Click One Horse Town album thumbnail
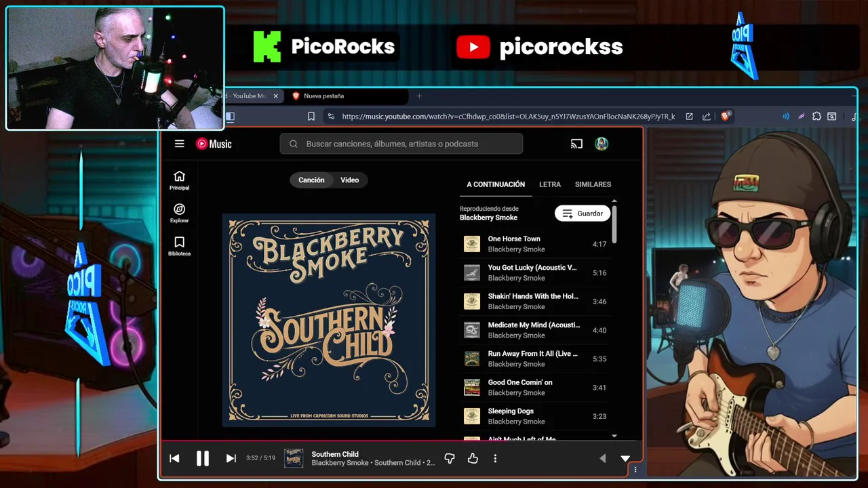Image resolution: width=868 pixels, height=488 pixels. [472, 244]
